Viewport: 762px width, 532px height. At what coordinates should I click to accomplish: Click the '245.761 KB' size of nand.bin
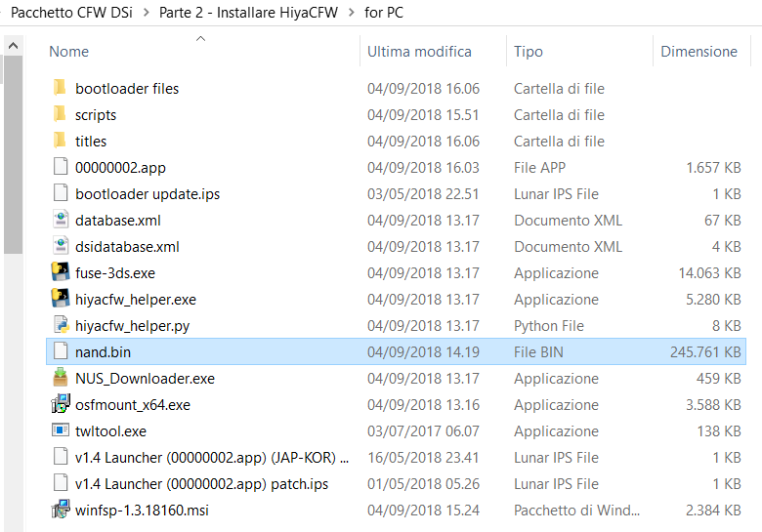[705, 351]
